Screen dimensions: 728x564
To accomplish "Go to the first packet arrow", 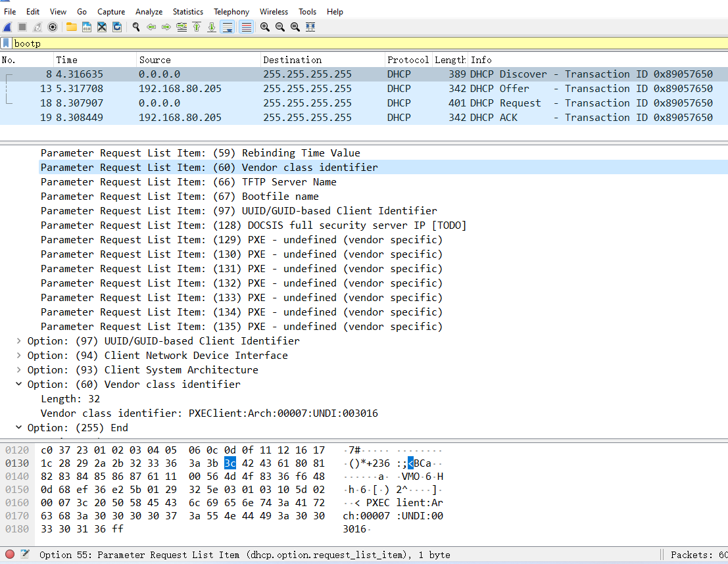I will (x=197, y=27).
